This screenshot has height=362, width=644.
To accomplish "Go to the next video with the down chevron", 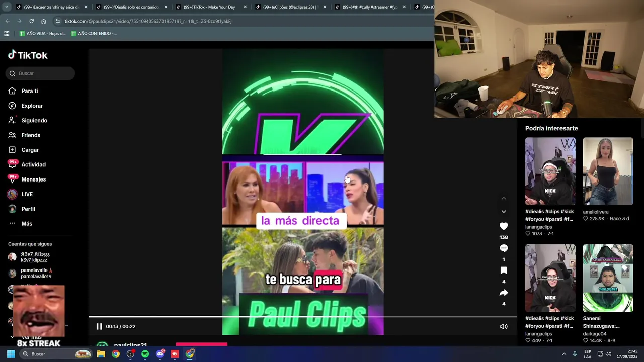I will [504, 212].
